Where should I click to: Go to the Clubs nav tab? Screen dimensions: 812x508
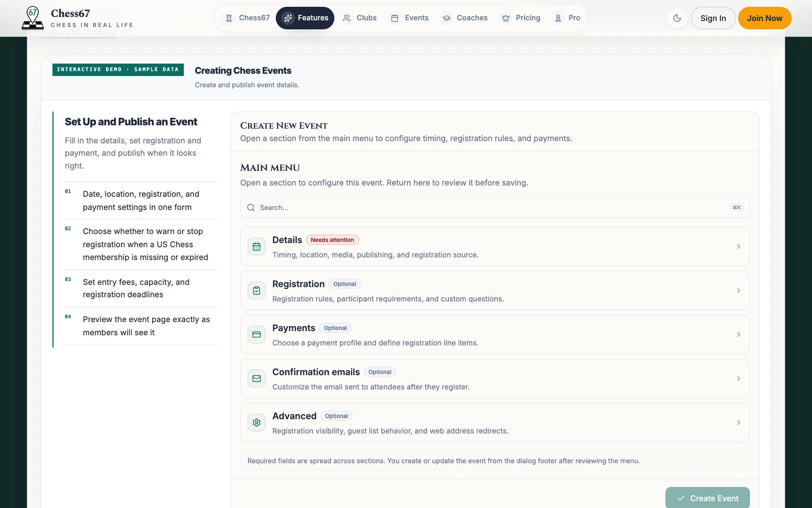coord(359,18)
